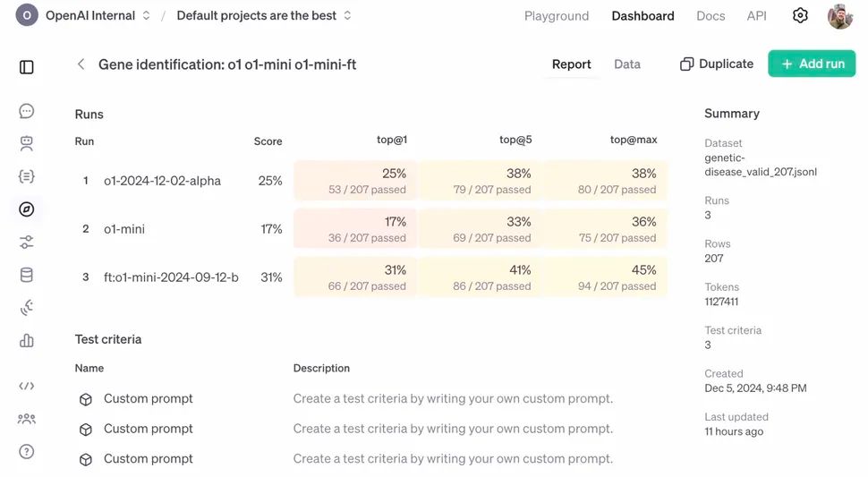Open the Usage bar chart icon

coord(27,341)
